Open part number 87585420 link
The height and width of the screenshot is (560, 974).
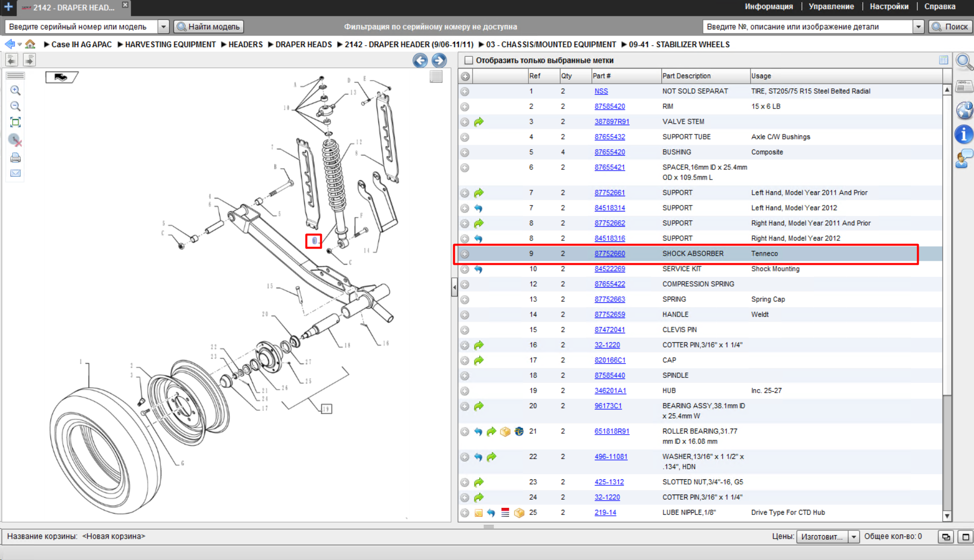click(610, 107)
